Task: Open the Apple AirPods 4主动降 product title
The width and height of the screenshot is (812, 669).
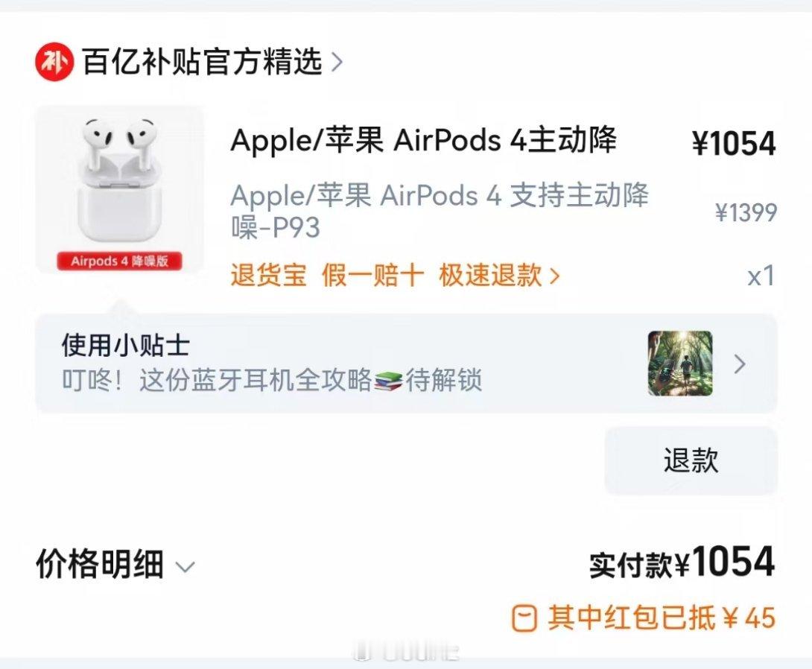Action: [424, 140]
